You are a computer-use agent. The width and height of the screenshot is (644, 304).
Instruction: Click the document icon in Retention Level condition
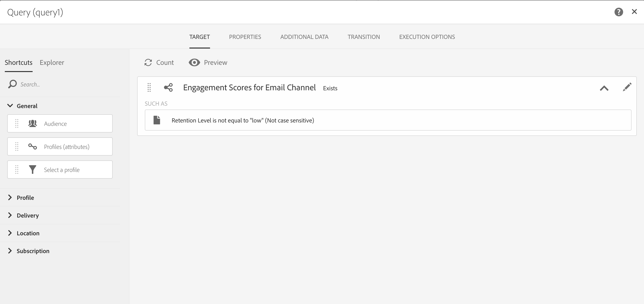[x=157, y=120]
